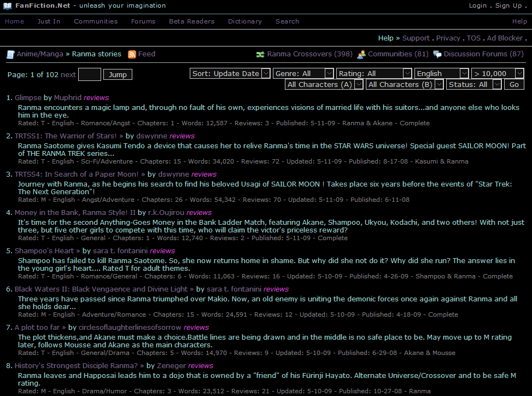Click the Ranma Crossovers arrows icon
The width and height of the screenshot is (532, 396).
260,54
